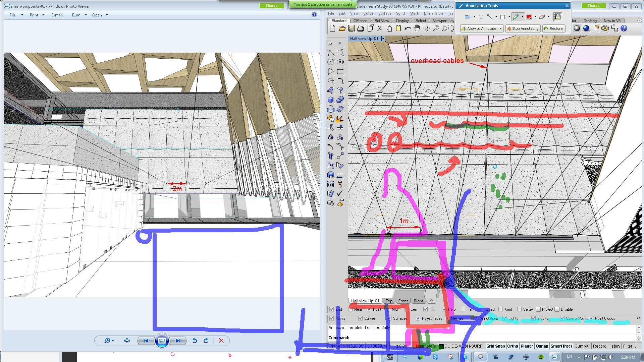Select the Box solid tool in sidebar
Viewport: 644px width, 362px height.
pyautogui.click(x=331, y=100)
